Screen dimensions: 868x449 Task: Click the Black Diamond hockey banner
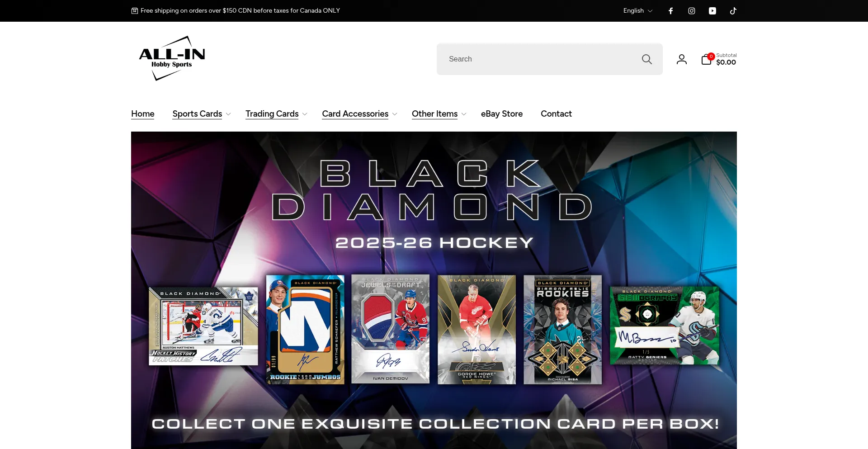pos(434,290)
